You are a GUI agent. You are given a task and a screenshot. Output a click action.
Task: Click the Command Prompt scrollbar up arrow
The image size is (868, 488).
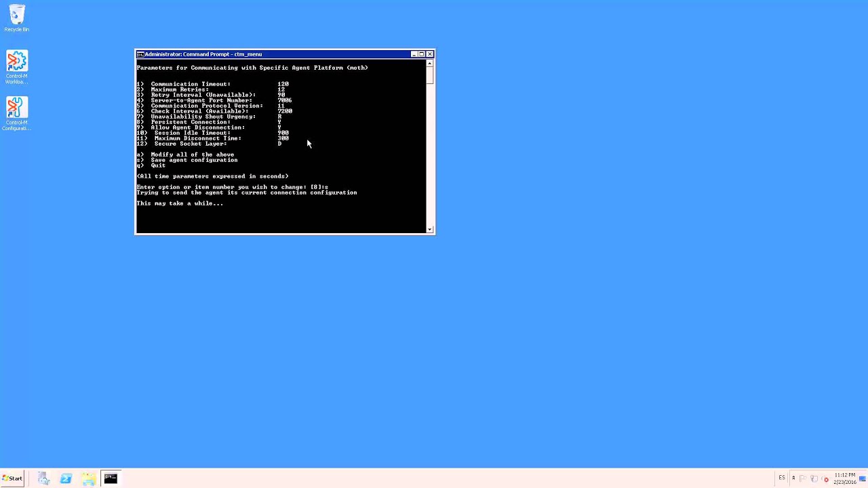click(429, 64)
